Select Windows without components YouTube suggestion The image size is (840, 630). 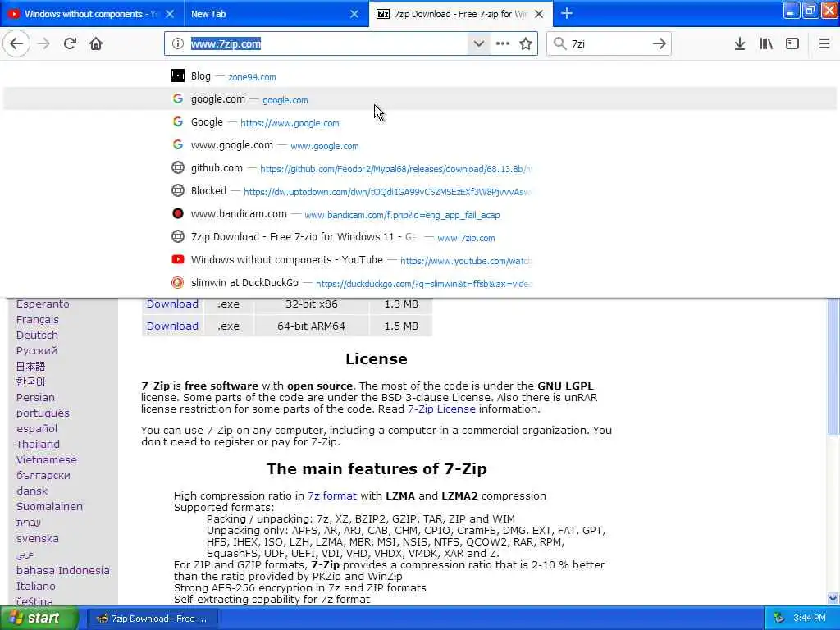[420, 260]
